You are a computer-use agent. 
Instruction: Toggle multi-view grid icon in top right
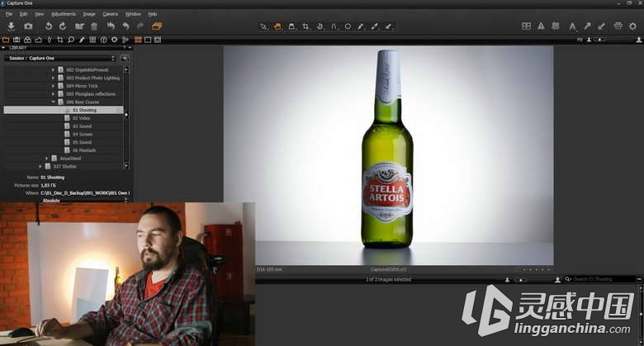(526, 26)
